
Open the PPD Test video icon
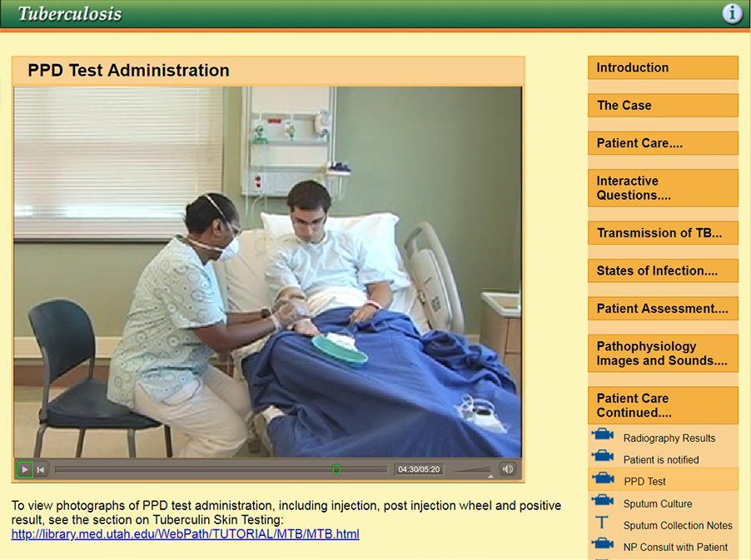(x=603, y=477)
